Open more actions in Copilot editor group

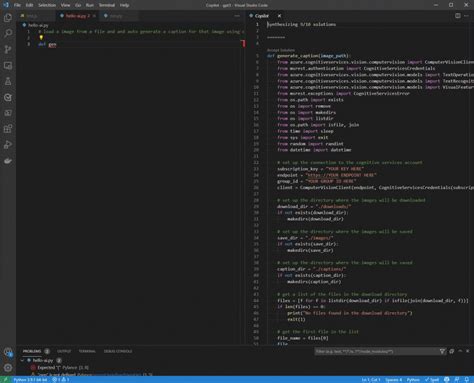tap(466, 16)
